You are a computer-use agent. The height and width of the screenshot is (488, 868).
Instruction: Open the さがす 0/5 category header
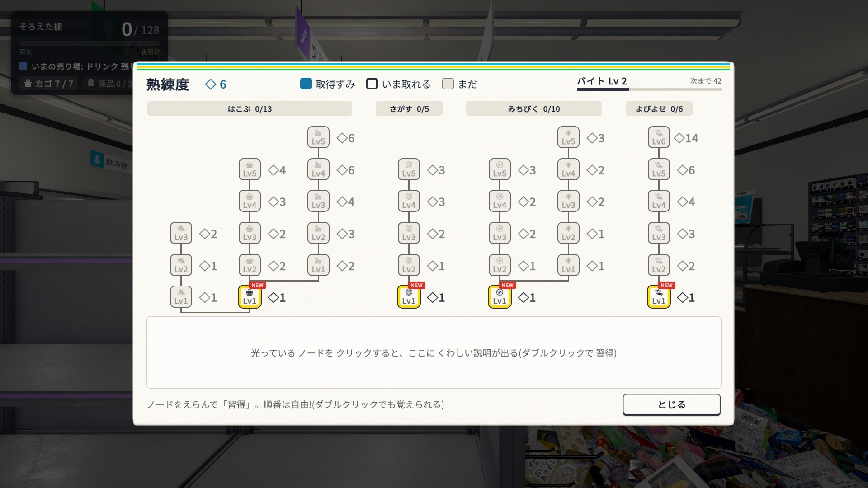point(409,108)
